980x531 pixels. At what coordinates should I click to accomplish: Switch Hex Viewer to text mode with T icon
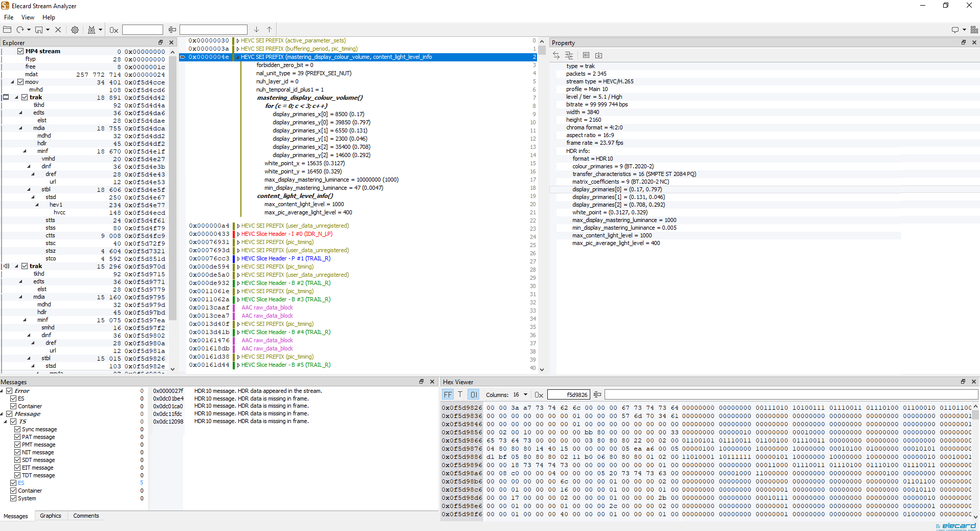(460, 394)
